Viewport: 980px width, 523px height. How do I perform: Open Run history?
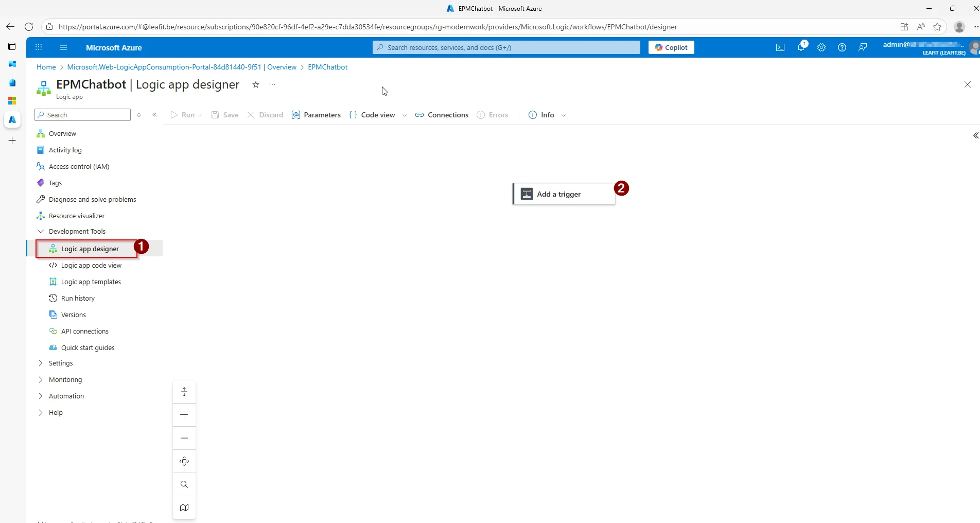(x=78, y=298)
